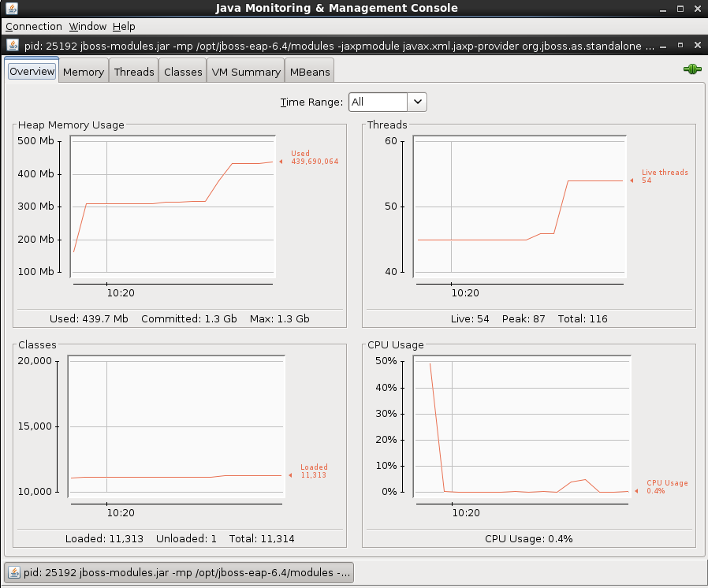Screen dimensions: 708x588
Task: Click 'Total: 116' text
Action: coord(583,318)
